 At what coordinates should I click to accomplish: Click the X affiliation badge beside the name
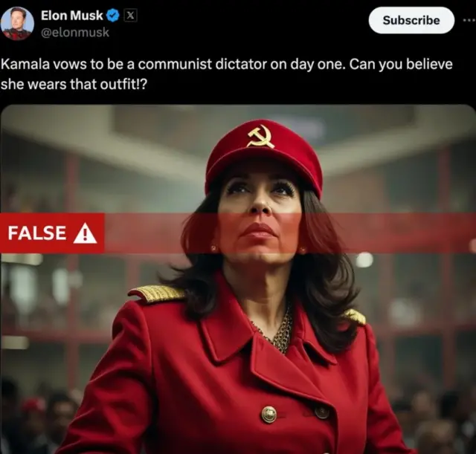tap(131, 16)
